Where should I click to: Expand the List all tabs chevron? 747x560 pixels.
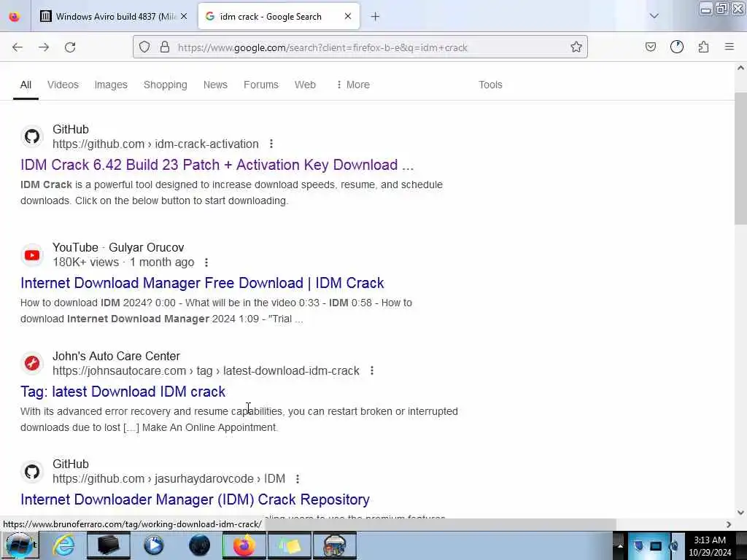coord(654,16)
